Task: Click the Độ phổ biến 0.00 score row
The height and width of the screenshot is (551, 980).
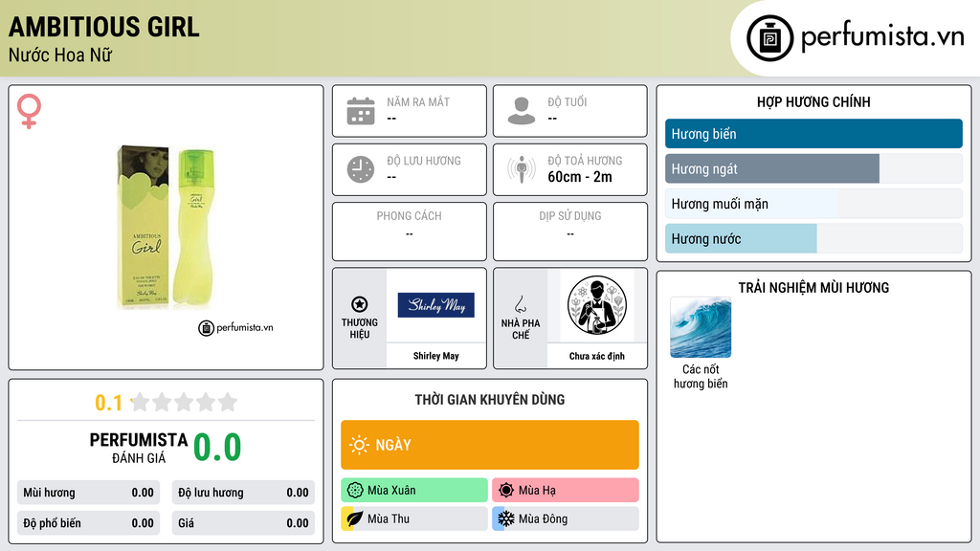Action: [88, 523]
